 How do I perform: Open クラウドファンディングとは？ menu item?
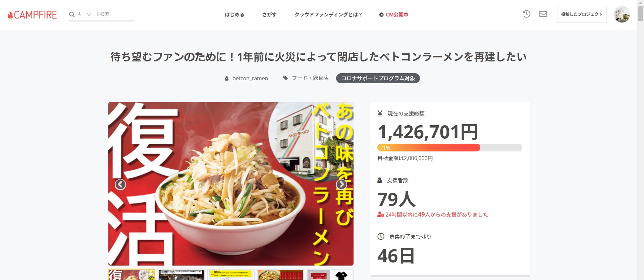pos(328,14)
